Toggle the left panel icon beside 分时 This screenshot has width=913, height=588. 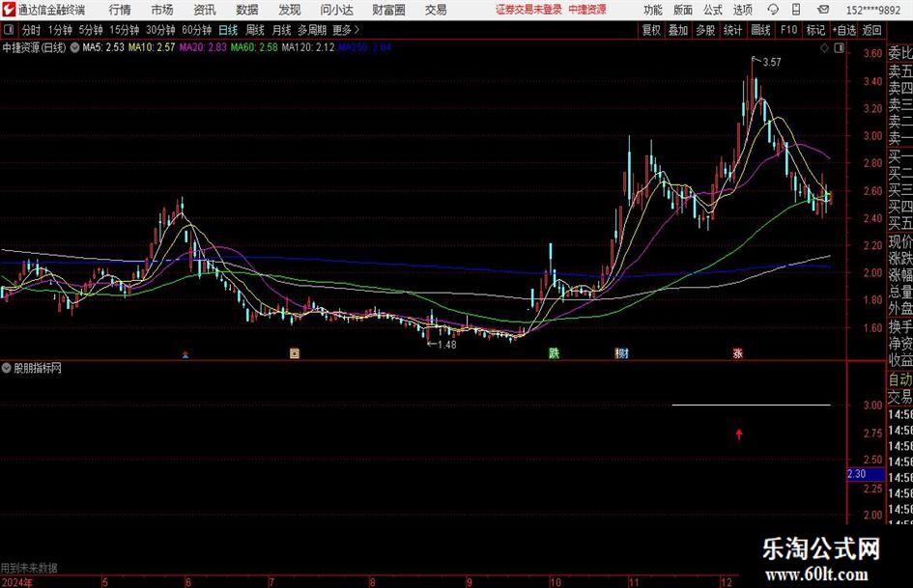[8, 30]
